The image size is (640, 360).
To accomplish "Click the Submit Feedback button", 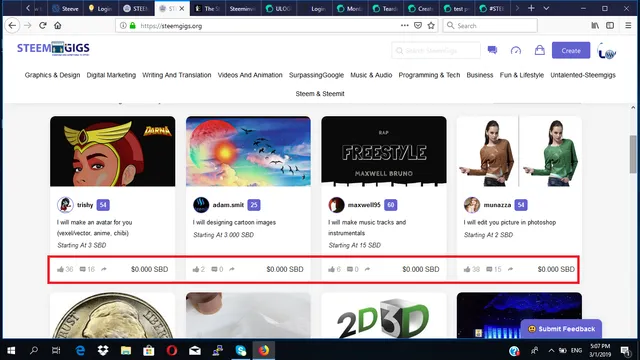I will pyautogui.click(x=561, y=329).
